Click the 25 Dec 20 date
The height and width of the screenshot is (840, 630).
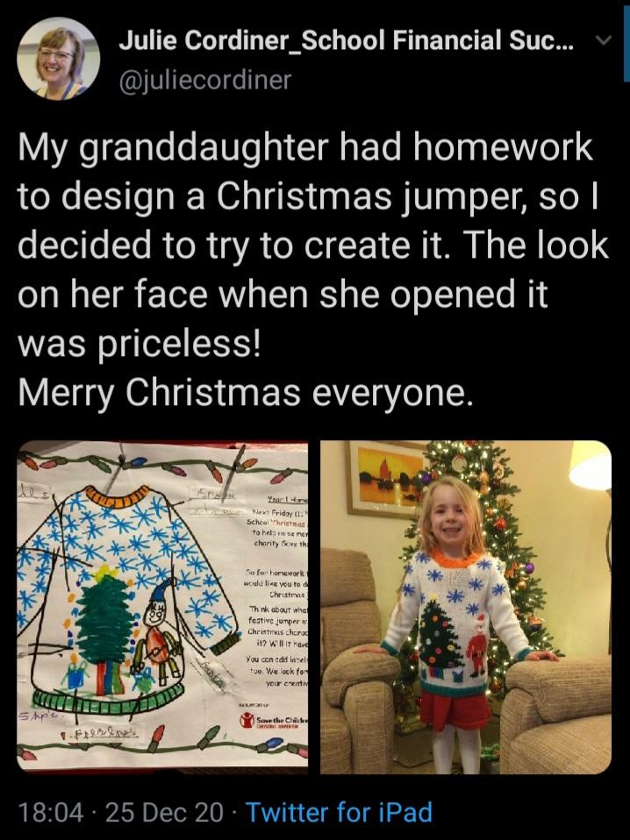(x=164, y=812)
